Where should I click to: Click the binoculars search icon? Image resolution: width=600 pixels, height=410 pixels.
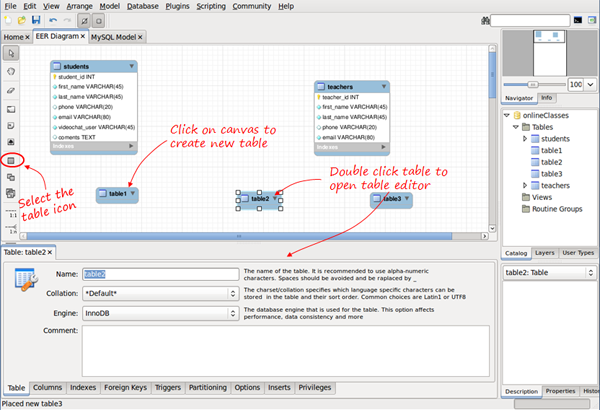tap(486, 20)
